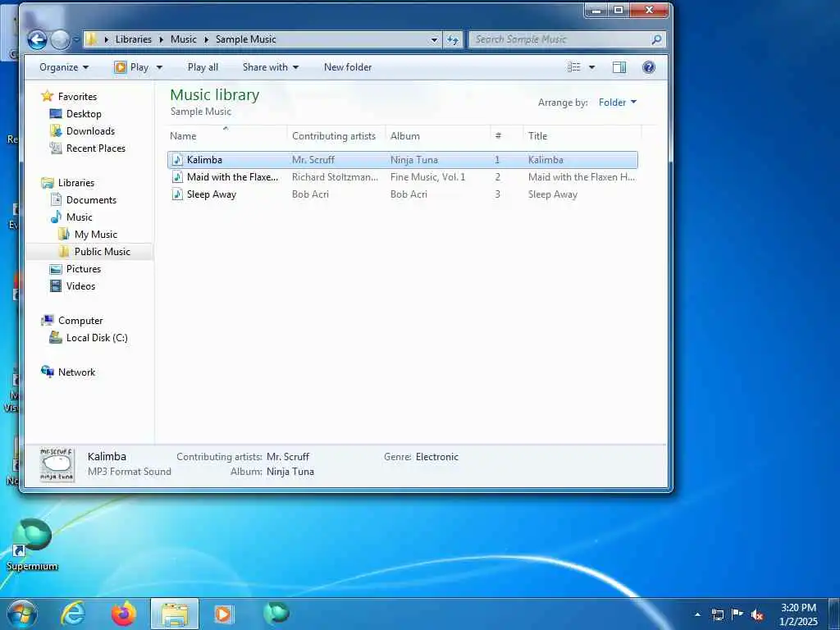Launch Firefox from the taskbar
This screenshot has width=840, height=630.
pyautogui.click(x=124, y=614)
